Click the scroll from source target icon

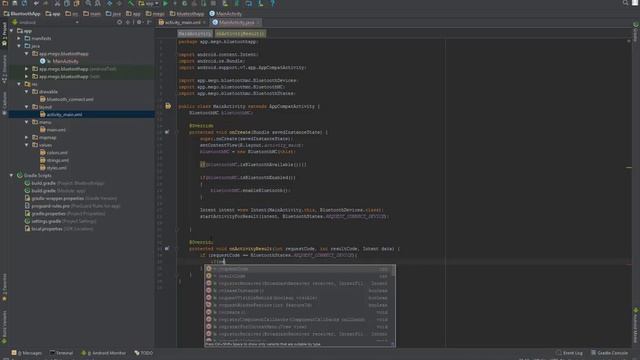click(x=119, y=22)
